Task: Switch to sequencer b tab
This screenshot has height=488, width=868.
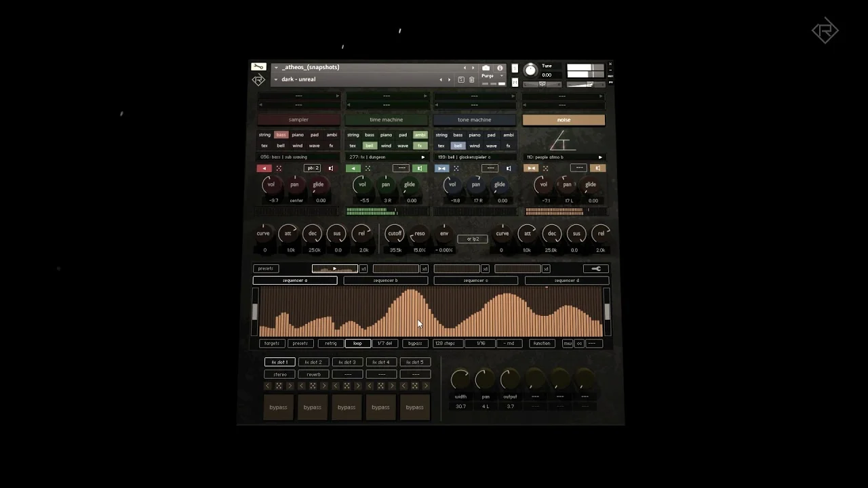Action: pos(385,281)
